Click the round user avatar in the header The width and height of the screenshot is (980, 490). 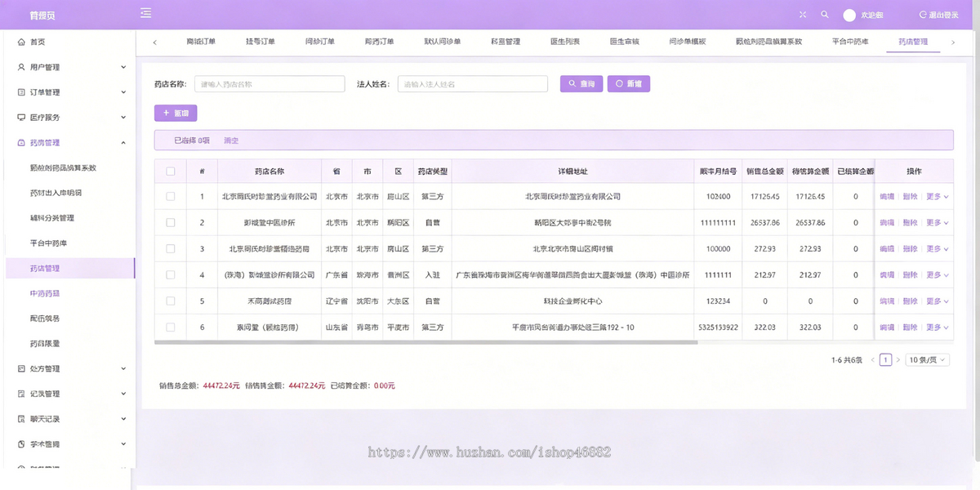(x=849, y=15)
